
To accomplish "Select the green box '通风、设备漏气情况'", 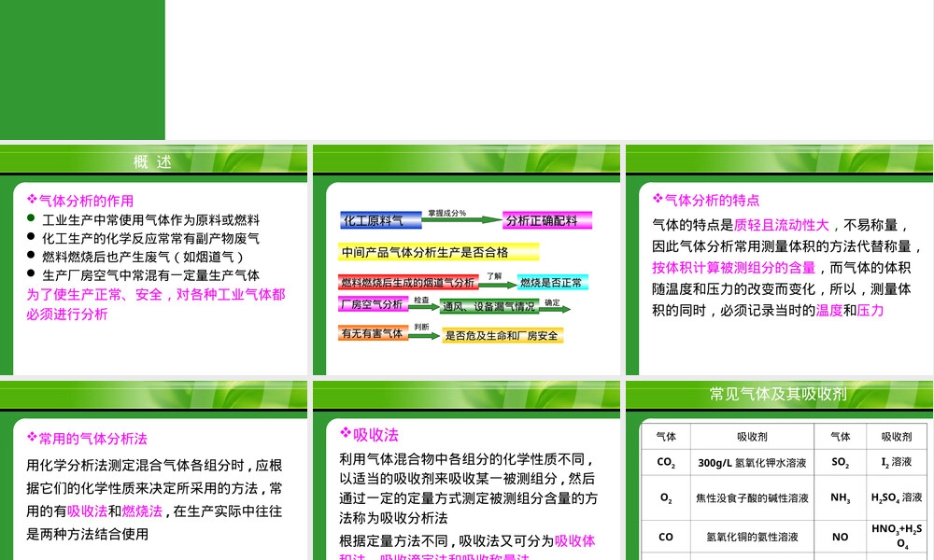I will click(489, 306).
